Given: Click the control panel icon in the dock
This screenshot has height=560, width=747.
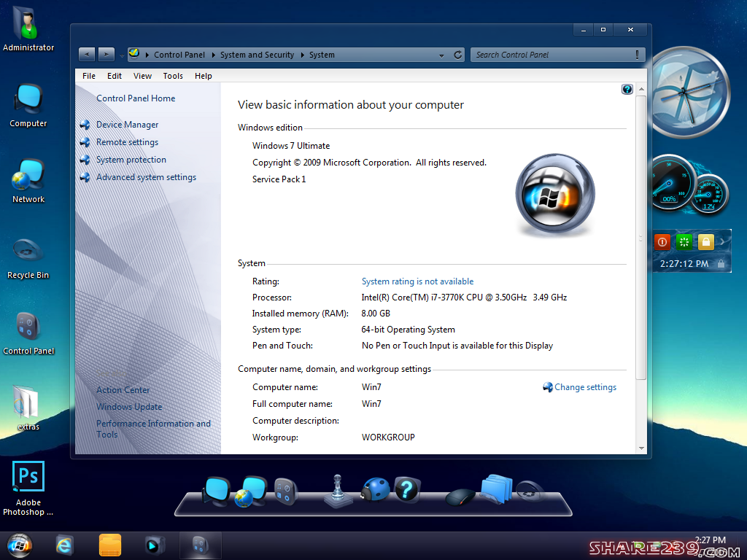Looking at the screenshot, I should (286, 491).
